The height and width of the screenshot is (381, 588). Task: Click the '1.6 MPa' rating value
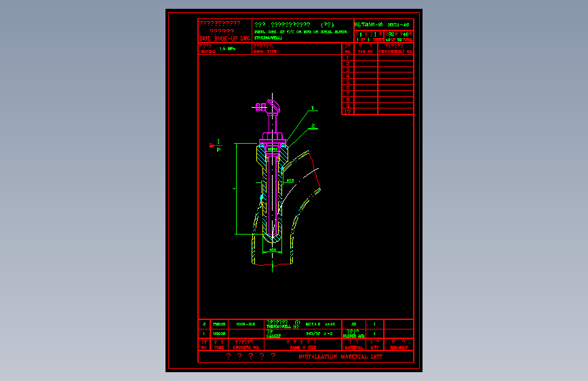coord(227,49)
